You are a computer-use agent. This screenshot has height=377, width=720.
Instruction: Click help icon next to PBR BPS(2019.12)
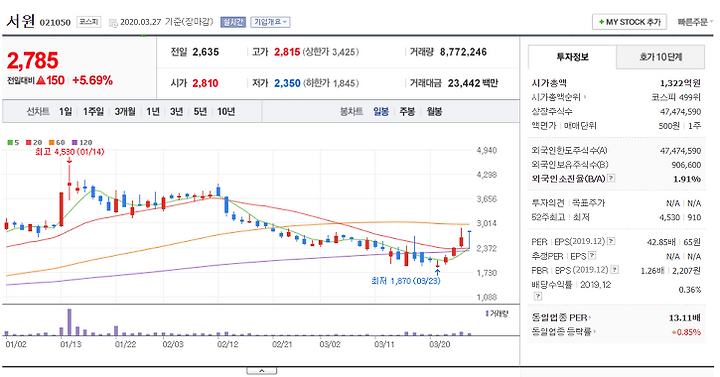pyautogui.click(x=615, y=270)
